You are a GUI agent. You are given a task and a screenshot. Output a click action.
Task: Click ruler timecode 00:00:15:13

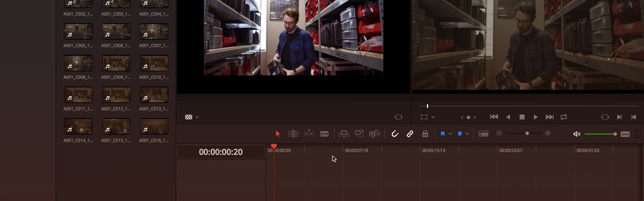pyautogui.click(x=434, y=150)
